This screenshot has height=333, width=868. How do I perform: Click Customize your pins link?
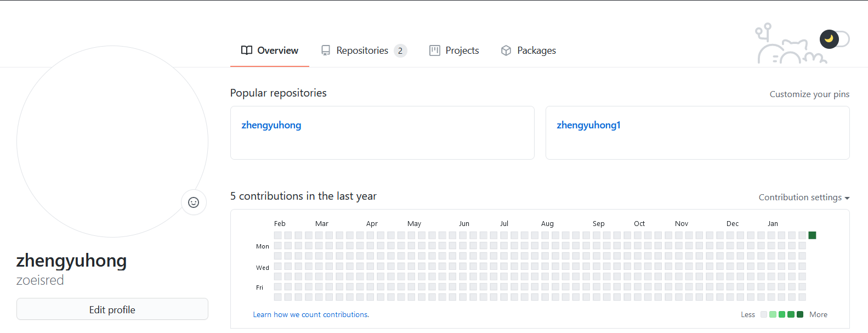coord(809,94)
